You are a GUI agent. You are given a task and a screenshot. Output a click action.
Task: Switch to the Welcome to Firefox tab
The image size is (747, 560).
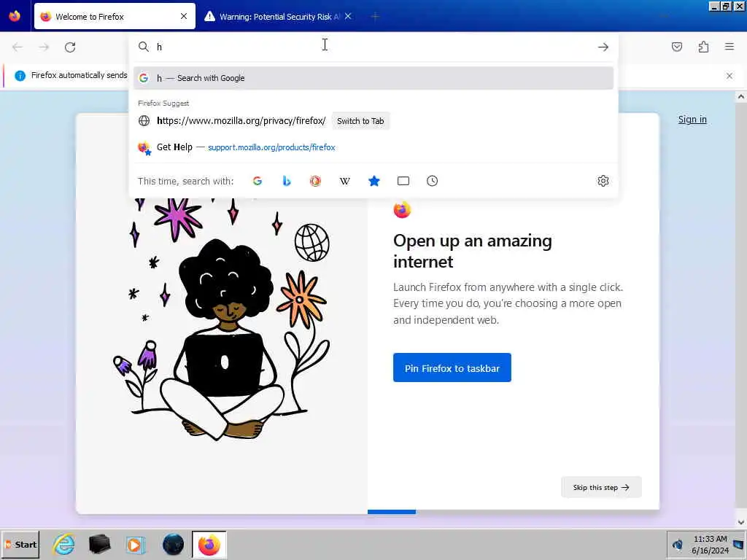(x=115, y=16)
